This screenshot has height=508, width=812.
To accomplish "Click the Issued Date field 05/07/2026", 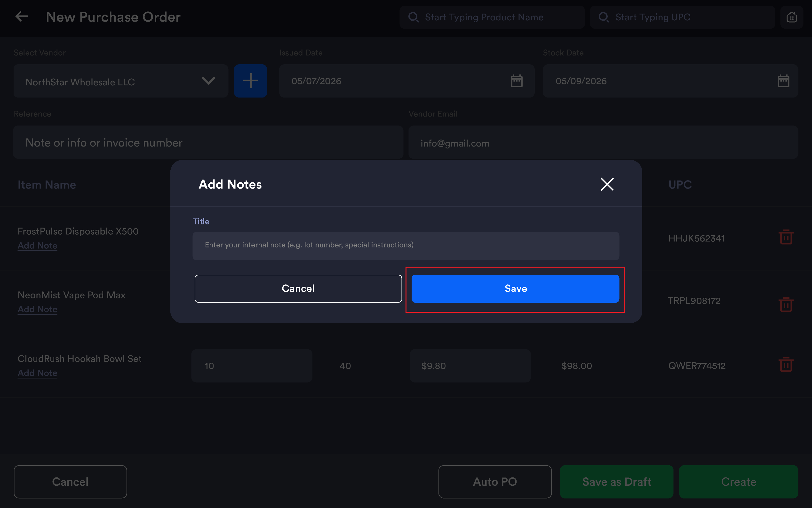I will click(407, 81).
